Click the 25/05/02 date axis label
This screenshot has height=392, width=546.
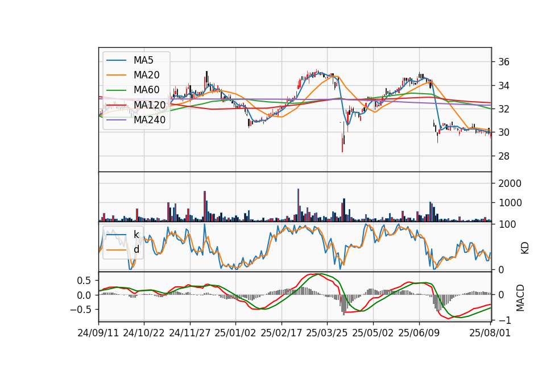373,333
